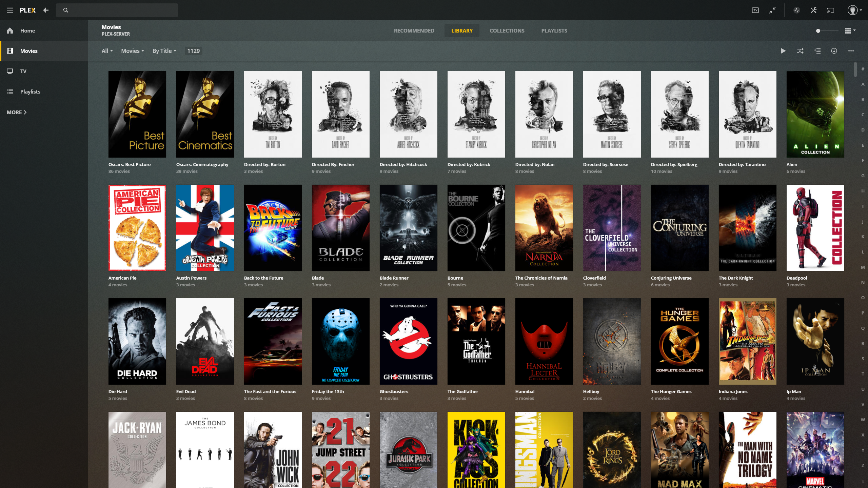This screenshot has height=488, width=868.
Task: Click the exit fullscreen arrows icon
Action: click(x=772, y=10)
